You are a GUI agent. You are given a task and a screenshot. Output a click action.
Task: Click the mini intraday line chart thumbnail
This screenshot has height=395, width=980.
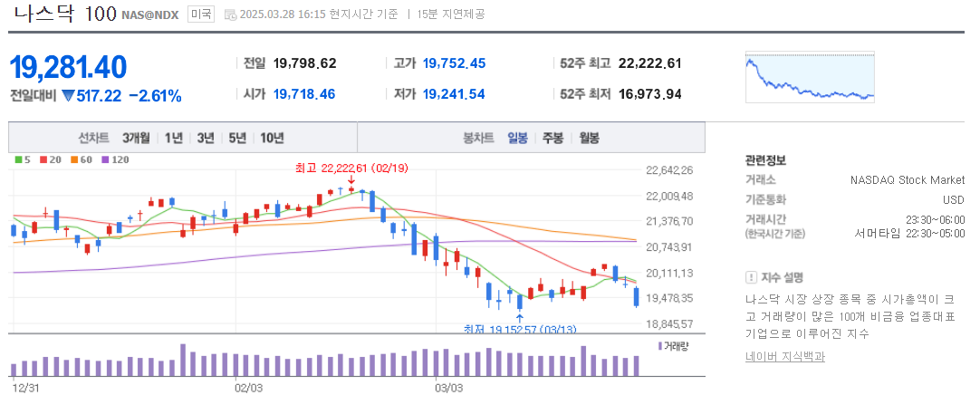click(x=810, y=77)
